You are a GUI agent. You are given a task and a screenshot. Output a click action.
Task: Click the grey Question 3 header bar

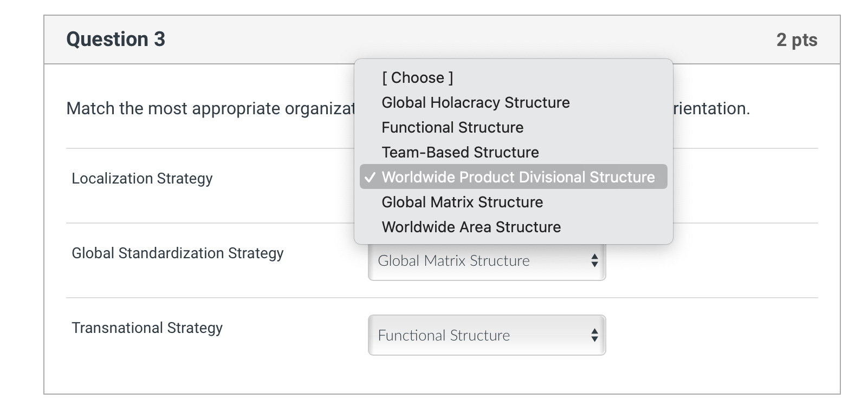[442, 40]
